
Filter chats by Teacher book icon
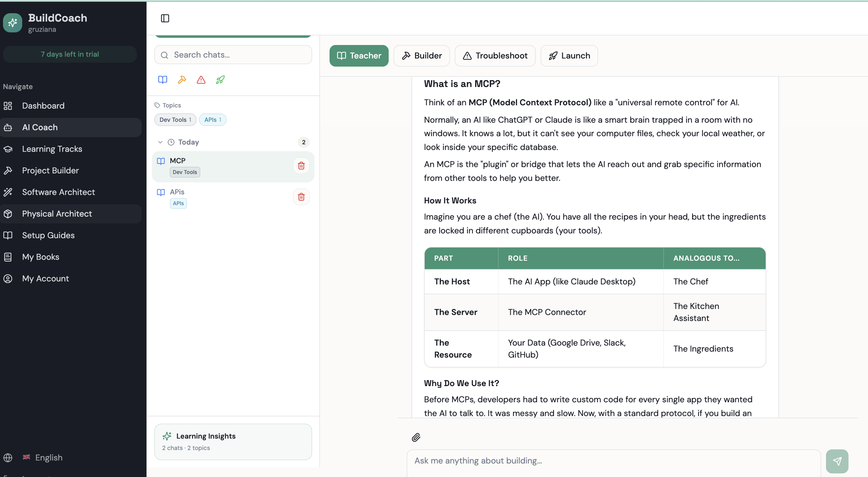pos(162,80)
